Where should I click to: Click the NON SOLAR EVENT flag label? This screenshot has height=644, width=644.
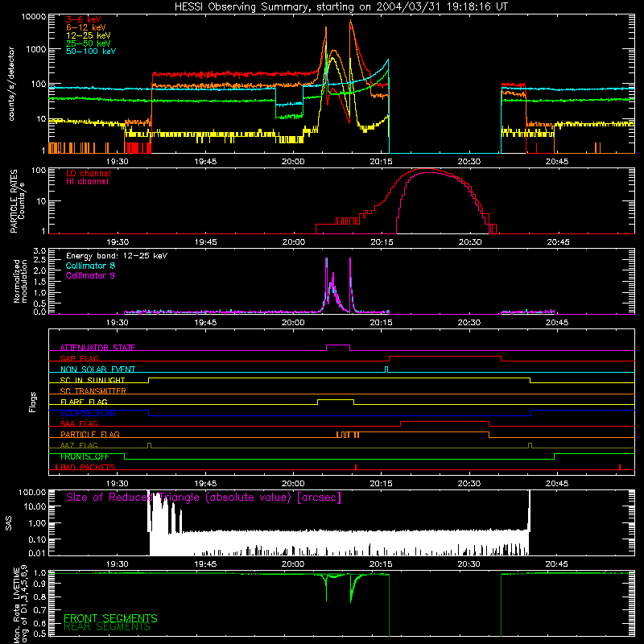click(97, 369)
